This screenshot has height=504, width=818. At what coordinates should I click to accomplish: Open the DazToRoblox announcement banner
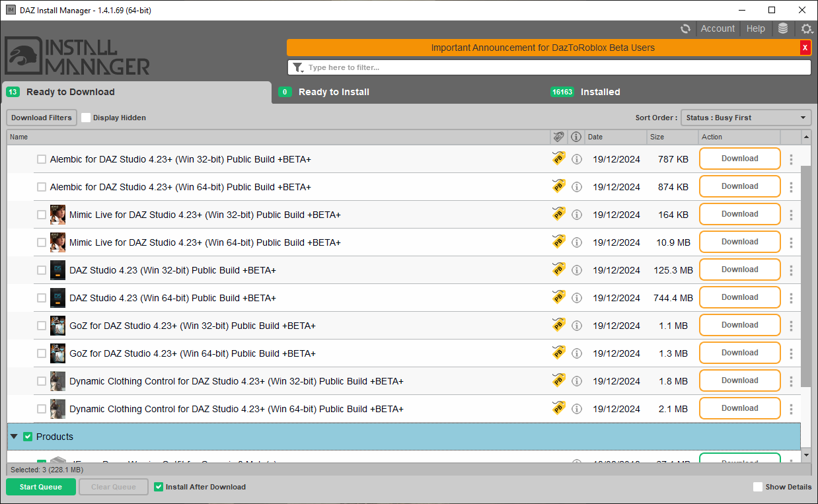point(543,48)
